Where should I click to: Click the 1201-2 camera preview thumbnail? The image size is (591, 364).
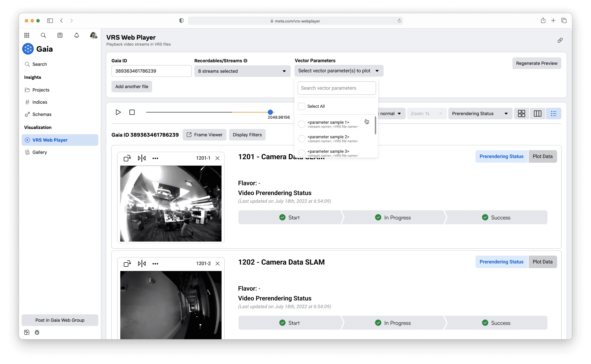[x=171, y=305]
